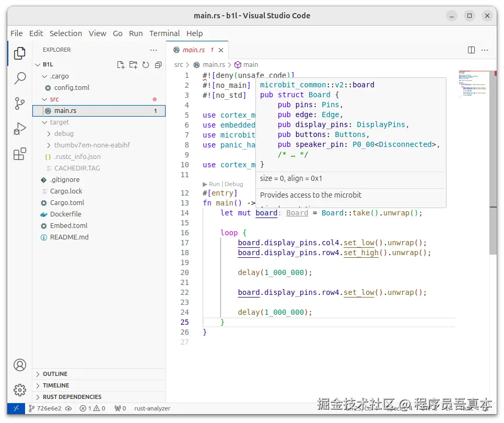This screenshot has height=423, width=504.
Task: Open the Go menu
Action: tap(118, 33)
